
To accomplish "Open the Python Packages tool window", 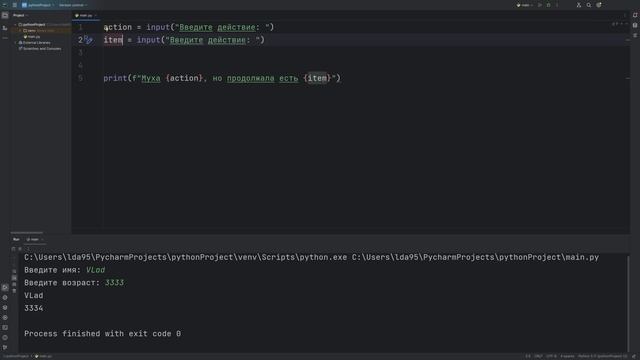I will pyautogui.click(x=5, y=308).
